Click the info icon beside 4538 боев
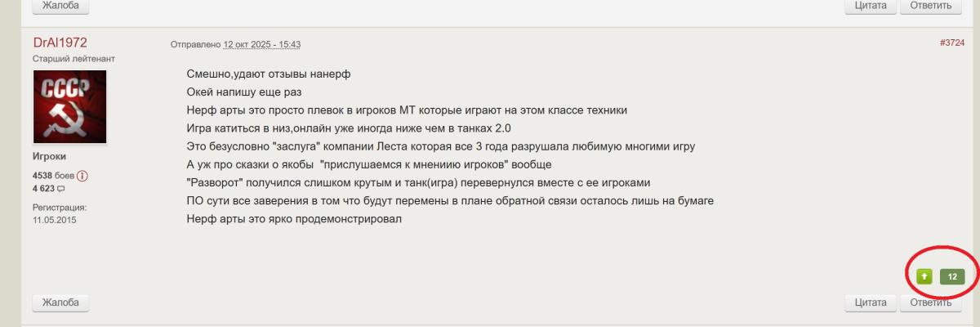This screenshot has width=980, height=327. point(82,176)
